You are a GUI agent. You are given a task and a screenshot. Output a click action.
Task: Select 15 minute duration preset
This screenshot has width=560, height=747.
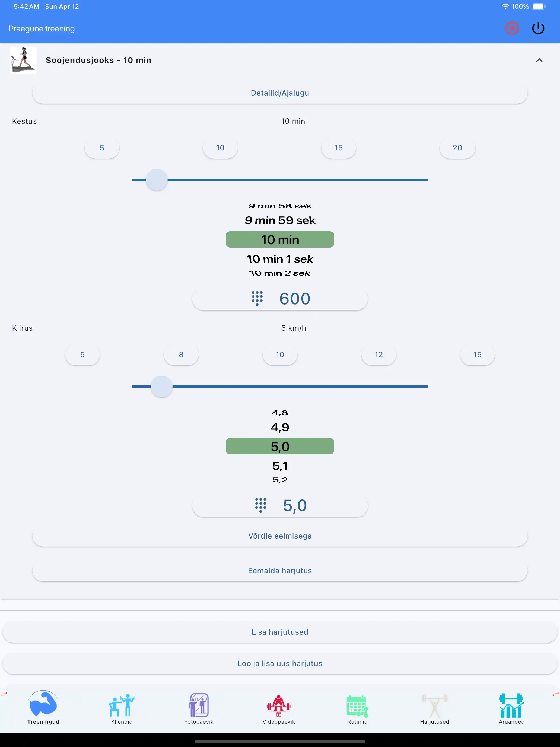click(338, 148)
